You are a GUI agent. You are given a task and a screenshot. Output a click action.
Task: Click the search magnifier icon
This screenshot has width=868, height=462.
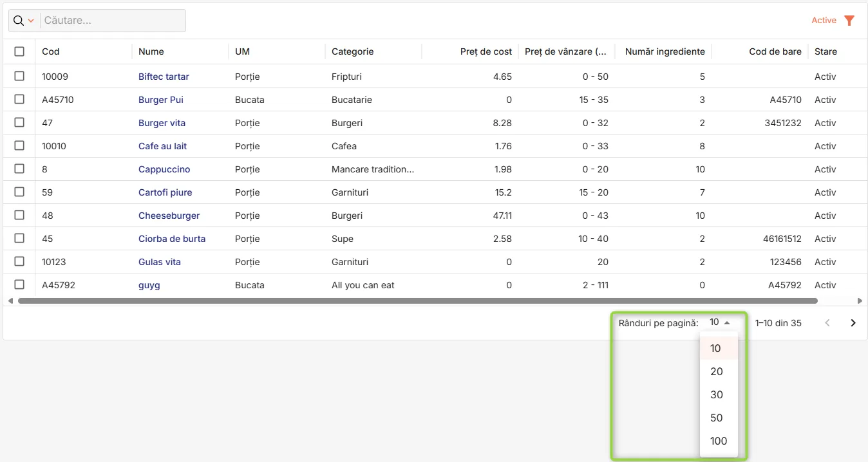pyautogui.click(x=19, y=21)
